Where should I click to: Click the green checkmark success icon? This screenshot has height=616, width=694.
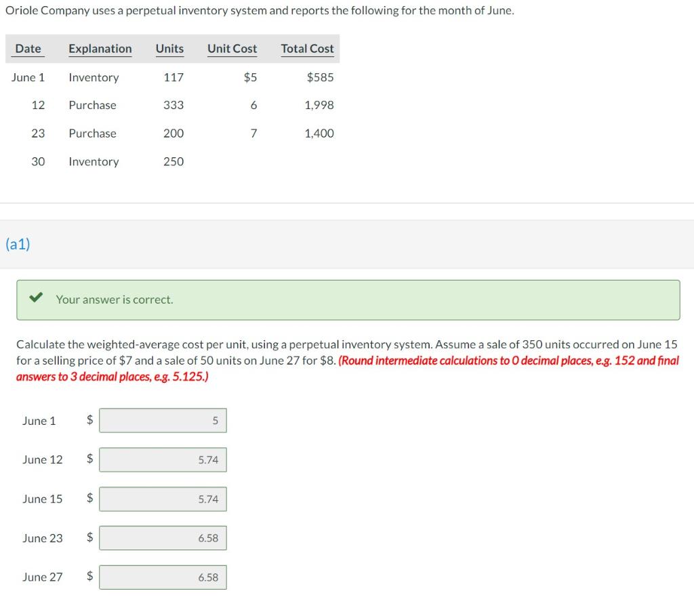pyautogui.click(x=36, y=298)
